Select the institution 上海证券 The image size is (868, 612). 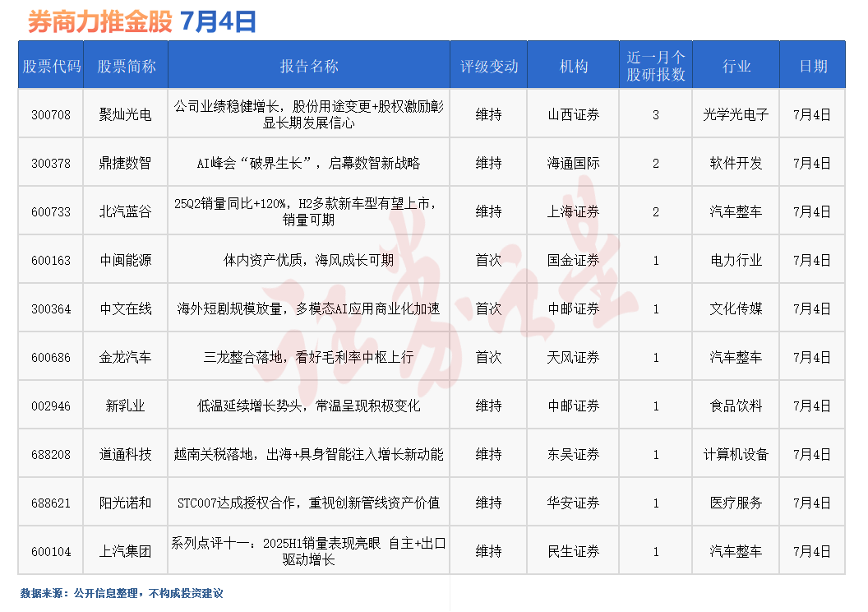click(574, 211)
